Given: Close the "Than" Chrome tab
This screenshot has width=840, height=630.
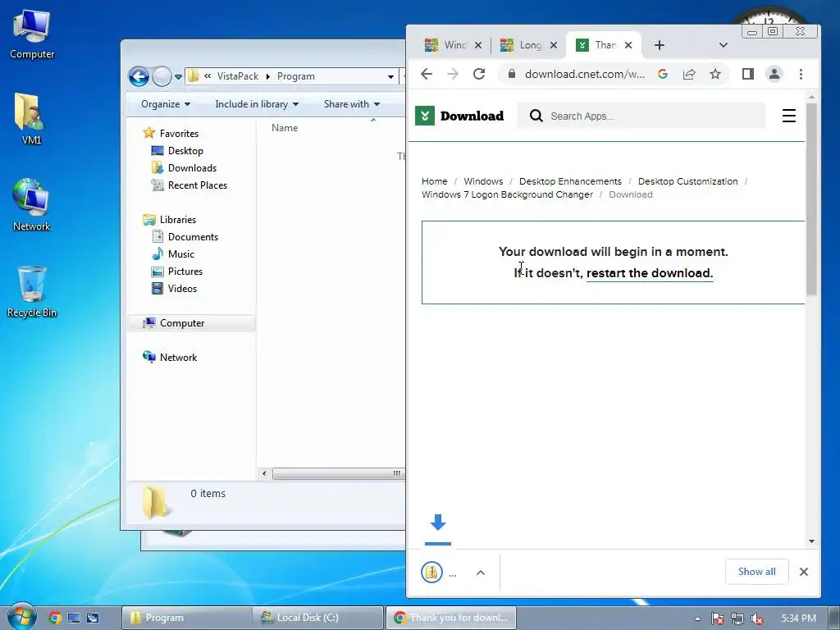Looking at the screenshot, I should pyautogui.click(x=628, y=45).
